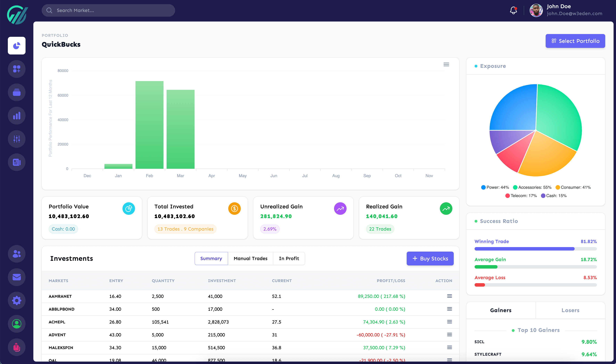Select the ADVENT market name

(x=57, y=335)
